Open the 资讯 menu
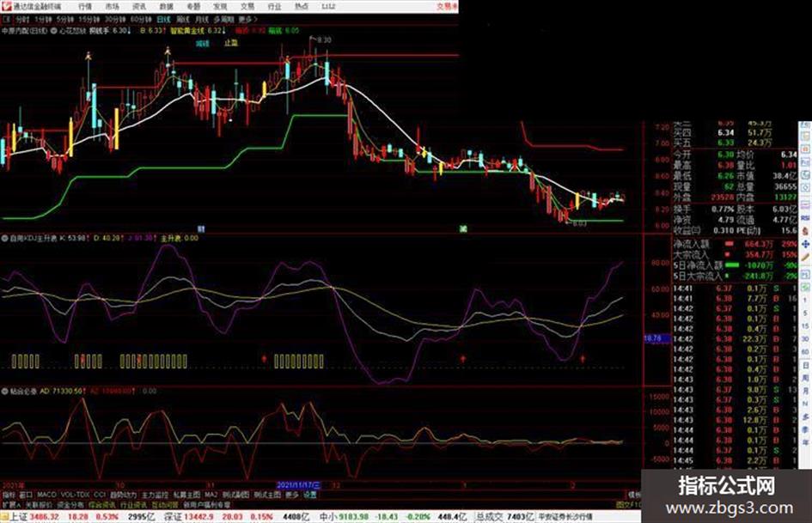 pos(139,6)
